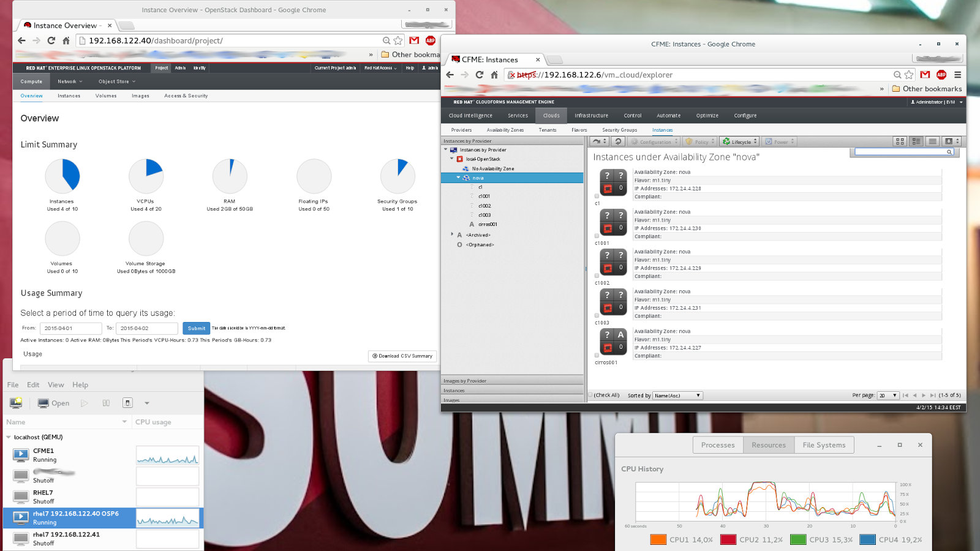Click the shutdown icon in Virtual Machine Manager toolbar
Screen dimensions: 980x551
(x=127, y=403)
